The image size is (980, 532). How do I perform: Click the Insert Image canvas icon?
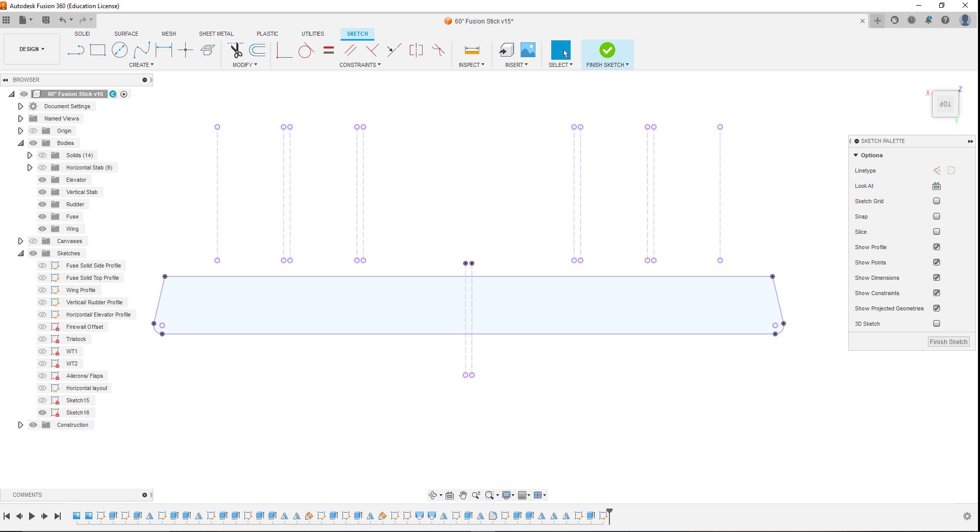tap(528, 50)
